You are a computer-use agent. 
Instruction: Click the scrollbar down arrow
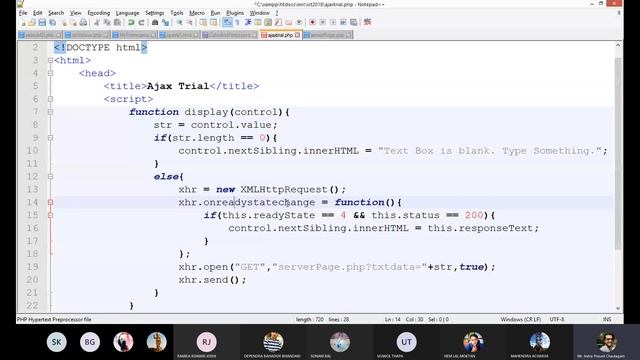coord(618,309)
